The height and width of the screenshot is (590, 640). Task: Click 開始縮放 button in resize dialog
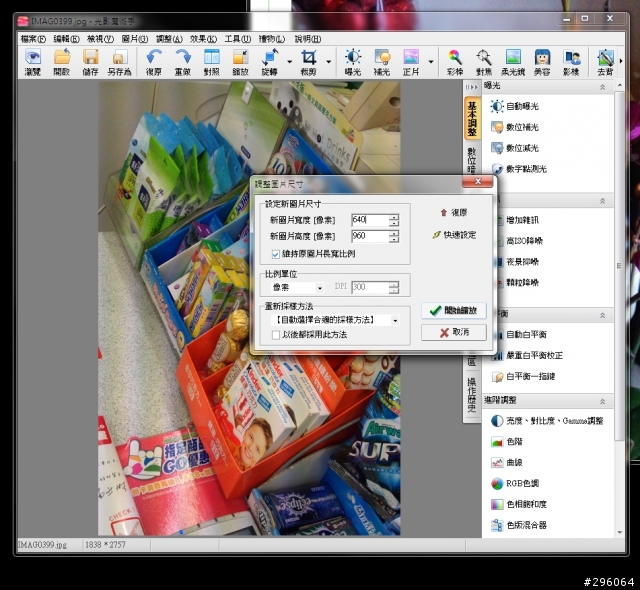[x=454, y=311]
